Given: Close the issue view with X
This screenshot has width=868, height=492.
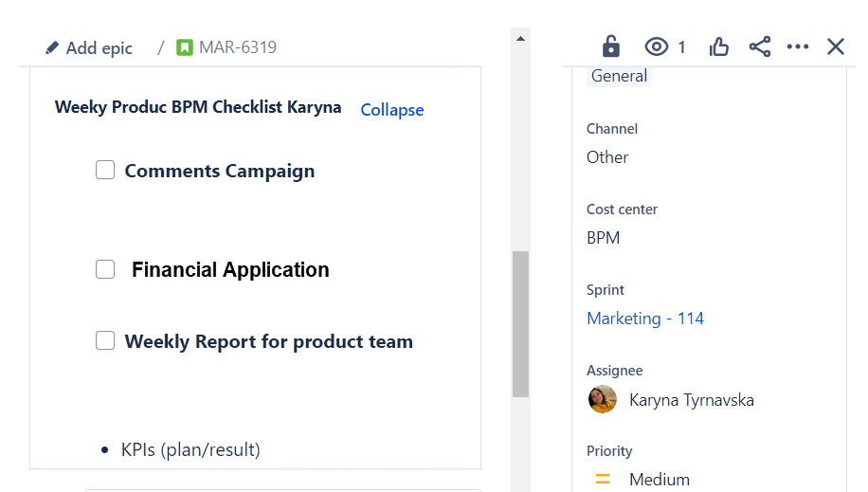Looking at the screenshot, I should (x=836, y=46).
